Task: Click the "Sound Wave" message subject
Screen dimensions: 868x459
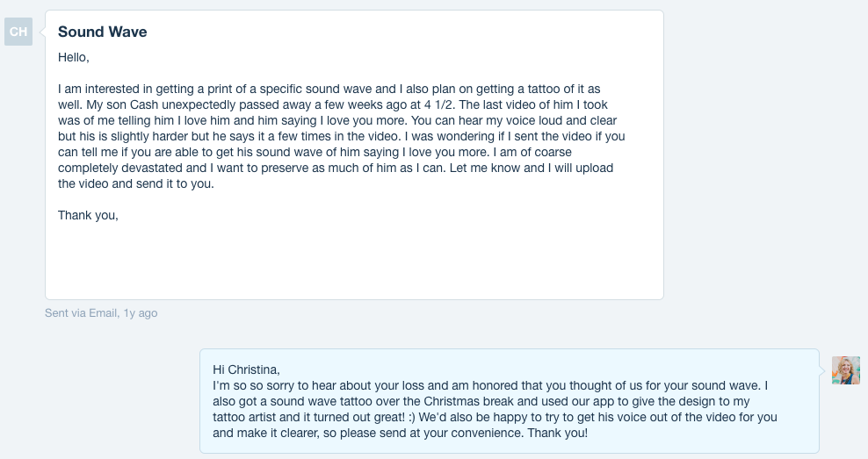Action: pos(102,32)
